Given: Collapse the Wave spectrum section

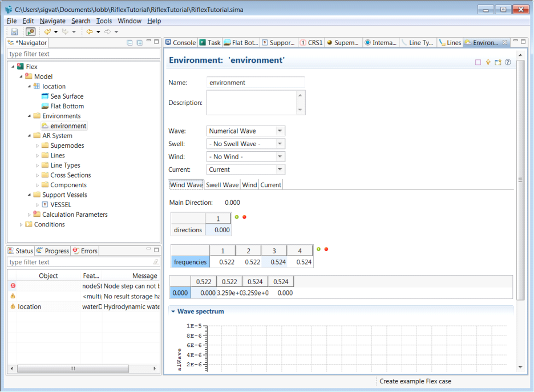Looking at the screenshot, I should [x=173, y=312].
